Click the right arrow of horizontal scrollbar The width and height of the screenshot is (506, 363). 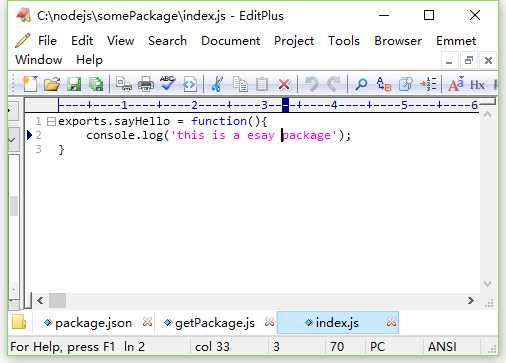470,301
